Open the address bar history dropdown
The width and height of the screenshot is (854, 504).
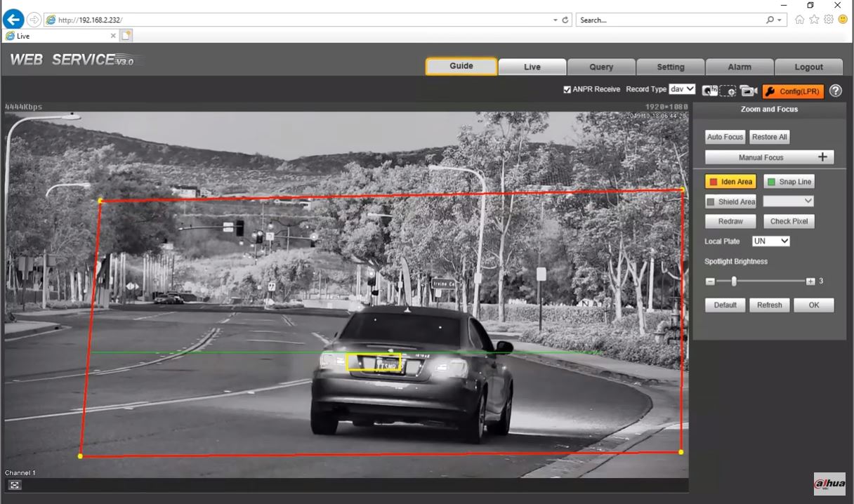pyautogui.click(x=556, y=20)
